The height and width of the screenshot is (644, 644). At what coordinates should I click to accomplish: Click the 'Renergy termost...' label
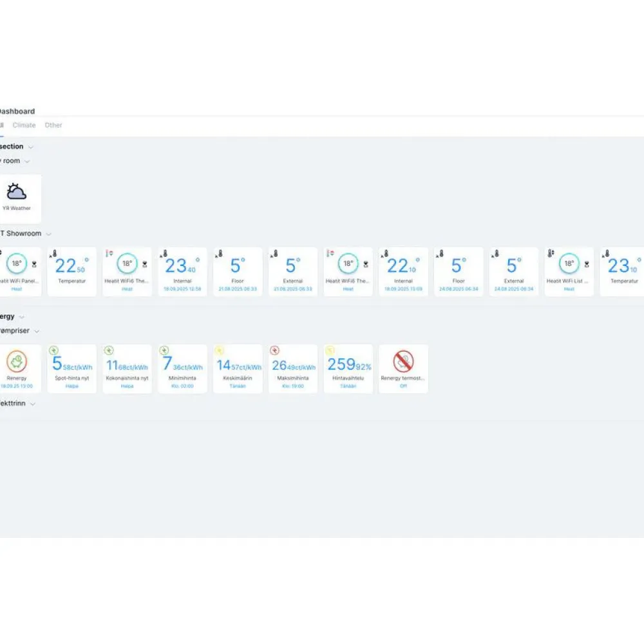[x=403, y=378]
